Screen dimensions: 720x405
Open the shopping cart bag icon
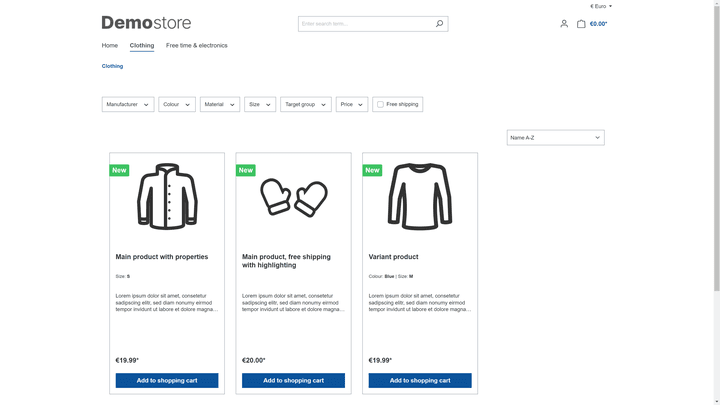point(581,24)
